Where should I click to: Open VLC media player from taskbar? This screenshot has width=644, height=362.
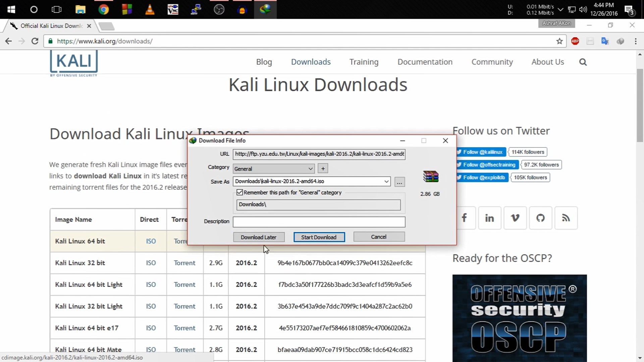[x=150, y=9]
